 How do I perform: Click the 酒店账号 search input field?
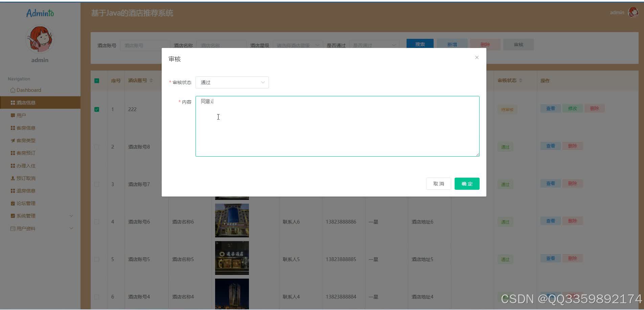click(145, 45)
